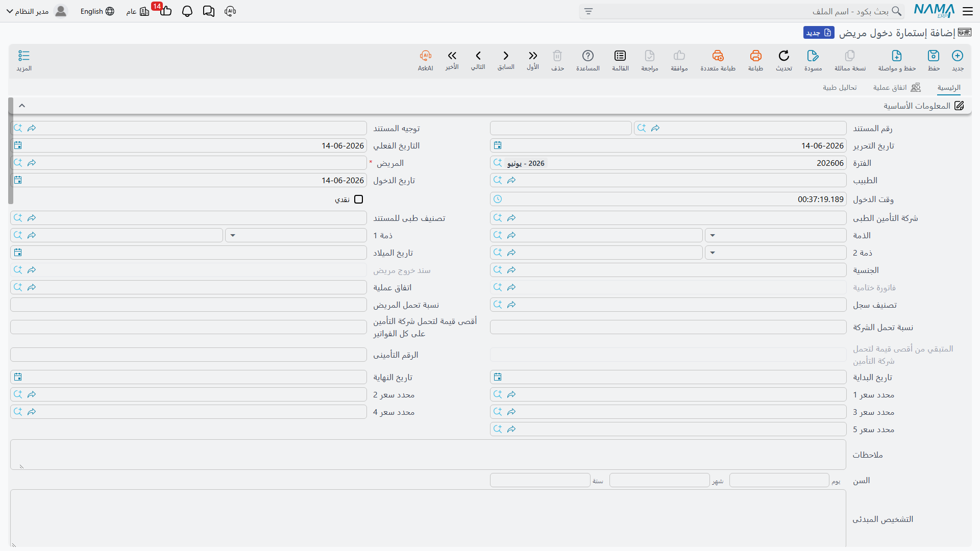Open calendar for تاريخ الميلاد
This screenshot has width=980, height=551.
[18, 253]
